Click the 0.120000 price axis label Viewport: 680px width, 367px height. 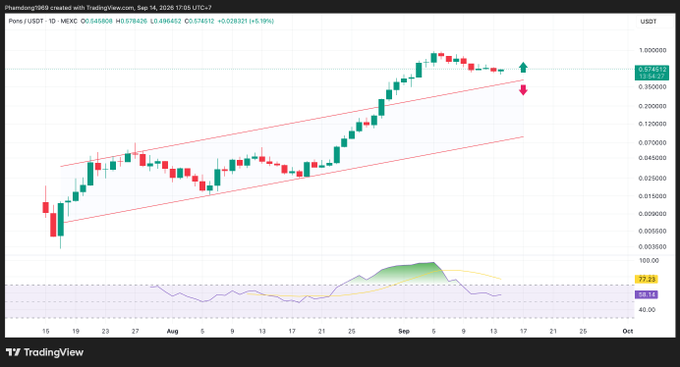pyautogui.click(x=652, y=124)
